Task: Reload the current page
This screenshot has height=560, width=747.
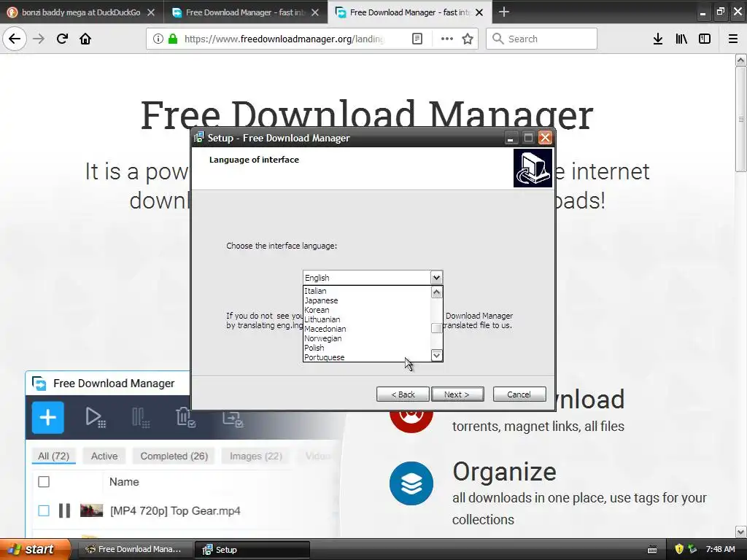Action: click(x=62, y=39)
